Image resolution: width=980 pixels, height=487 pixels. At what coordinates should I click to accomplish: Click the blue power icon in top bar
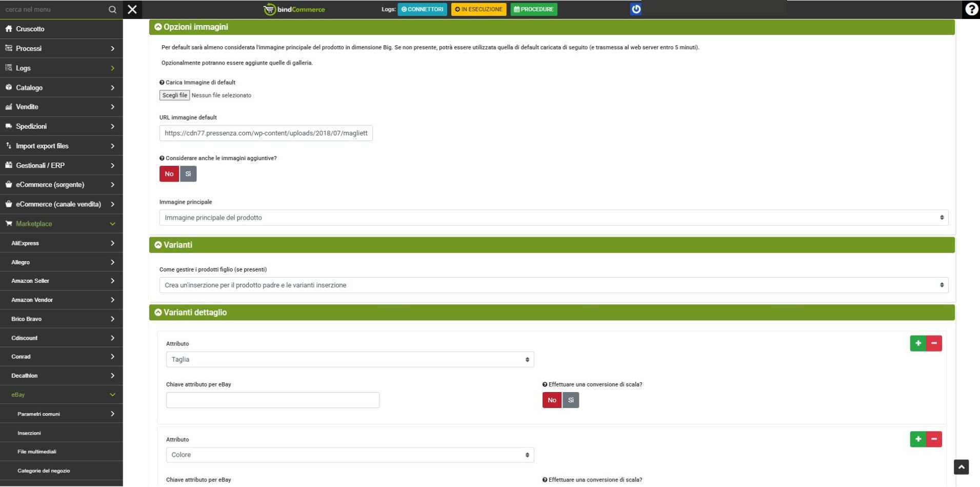click(x=635, y=9)
